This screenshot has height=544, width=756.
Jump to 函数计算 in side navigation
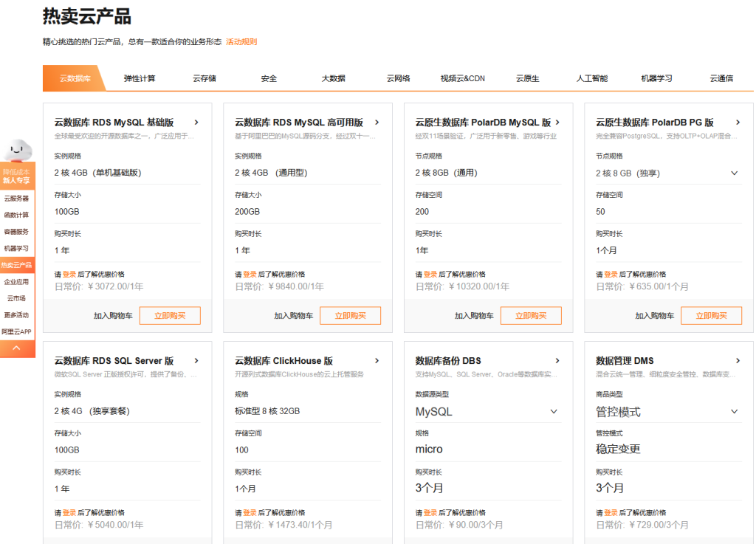pyautogui.click(x=16, y=215)
